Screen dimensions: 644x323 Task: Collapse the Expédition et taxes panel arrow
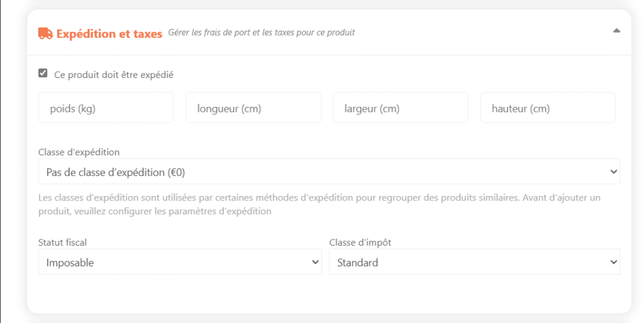616,31
